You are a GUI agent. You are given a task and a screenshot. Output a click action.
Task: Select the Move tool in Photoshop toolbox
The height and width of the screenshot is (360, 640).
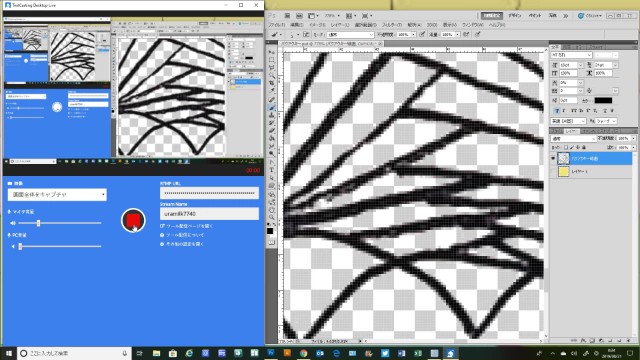click(271, 52)
